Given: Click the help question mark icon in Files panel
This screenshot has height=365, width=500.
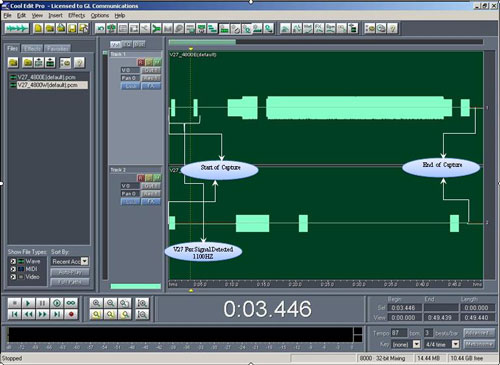Looking at the screenshot, I should click(x=79, y=63).
